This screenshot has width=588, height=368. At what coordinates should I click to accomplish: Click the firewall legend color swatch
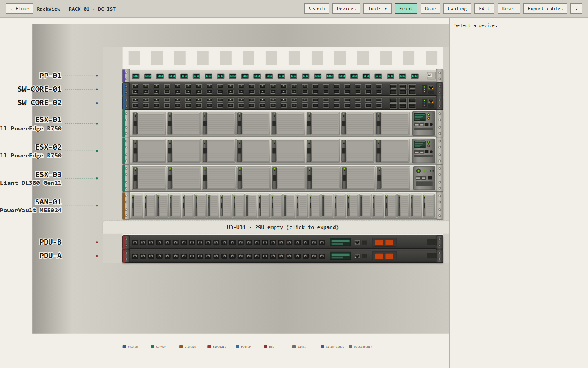[209, 347]
